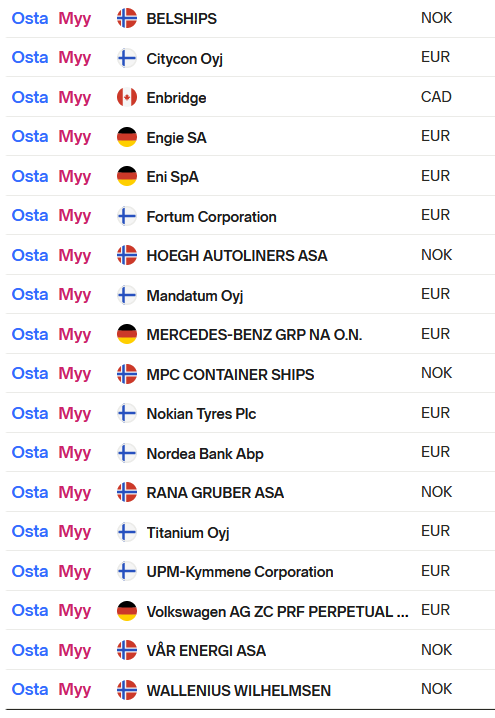
Task: Click Myy on the VÅR ENERGI ASA row
Action: [x=75, y=651]
